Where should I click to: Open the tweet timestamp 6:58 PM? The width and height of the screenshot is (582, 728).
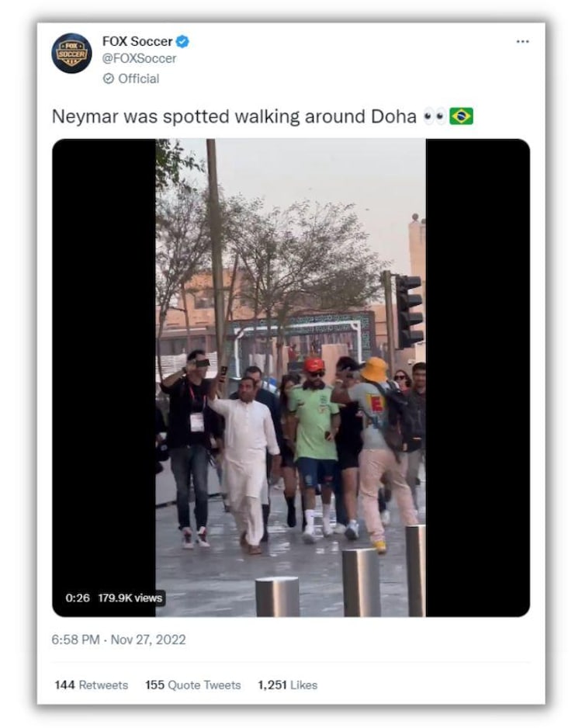click(x=75, y=640)
